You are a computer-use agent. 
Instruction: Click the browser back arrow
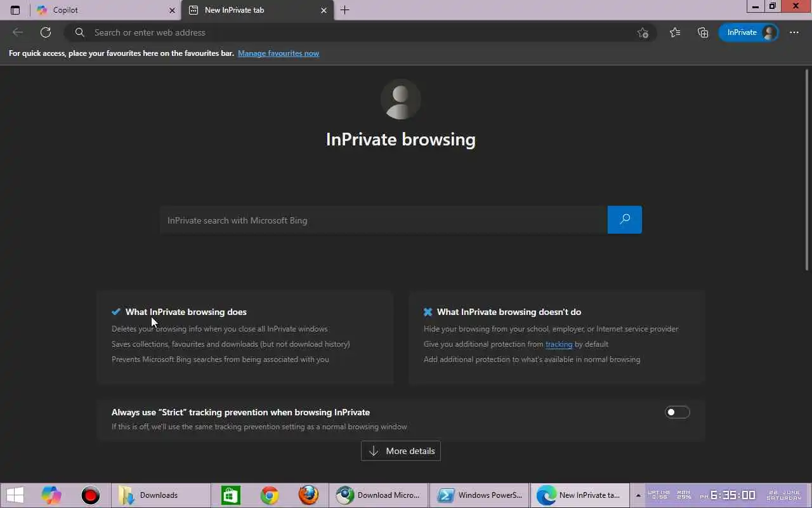(18, 32)
